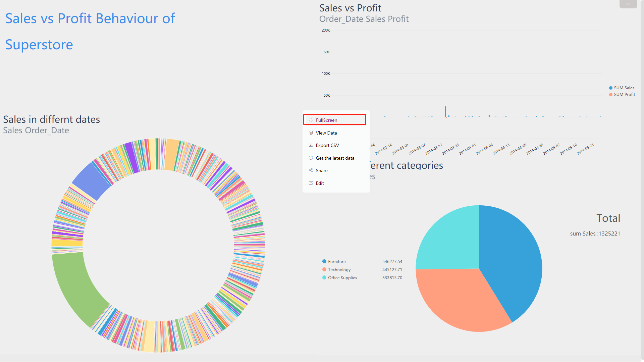
Task: Click the tall blue bar spike in the chart
Action: 445,112
